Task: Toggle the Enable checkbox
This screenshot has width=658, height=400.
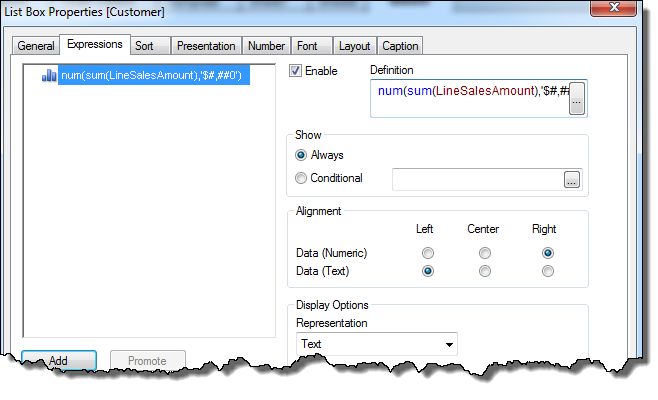Action: (295, 71)
